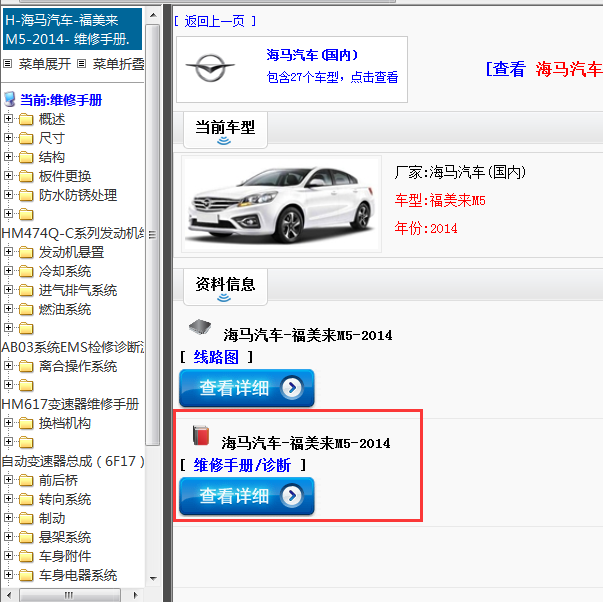Viewport: 603px width, 602px height.
Task: Click the icon beside 当前:维修手册
Action: (x=10, y=100)
